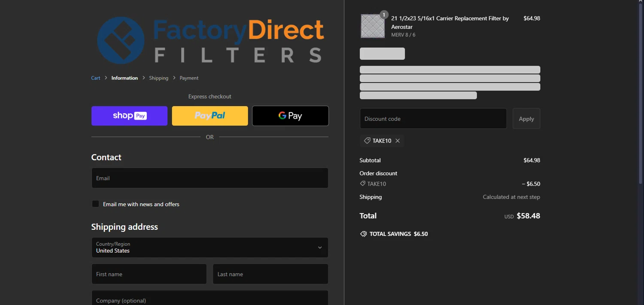Viewport: 644px width, 305px height.
Task: Click the chevron between Cart and Information
Action: pyautogui.click(x=106, y=78)
